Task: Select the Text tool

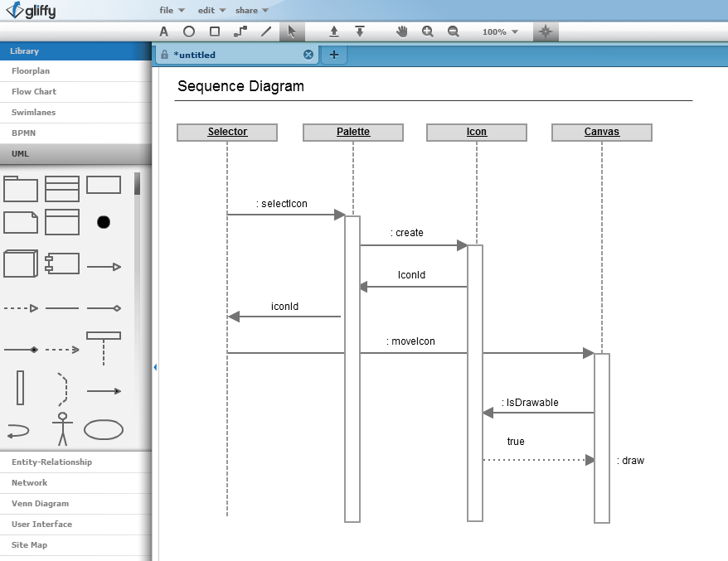Action: tap(163, 31)
